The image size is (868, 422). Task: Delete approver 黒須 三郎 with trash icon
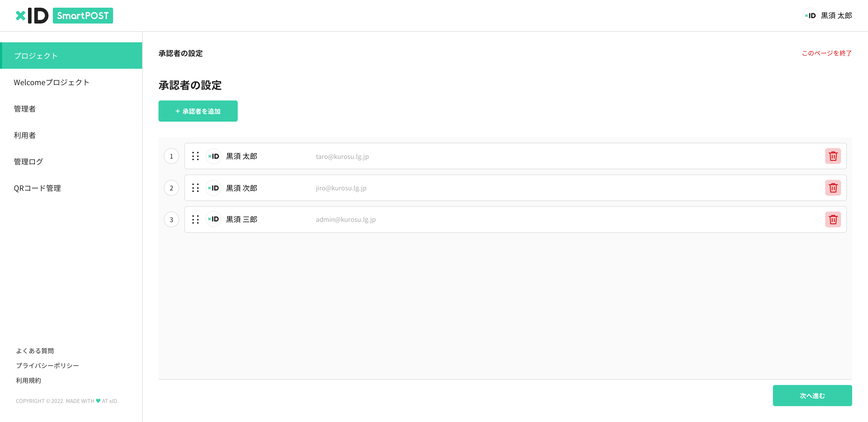(x=833, y=220)
